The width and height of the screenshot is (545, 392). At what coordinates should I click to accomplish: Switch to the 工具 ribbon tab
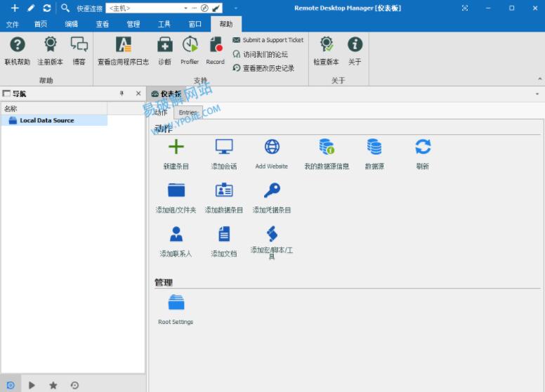click(x=164, y=24)
